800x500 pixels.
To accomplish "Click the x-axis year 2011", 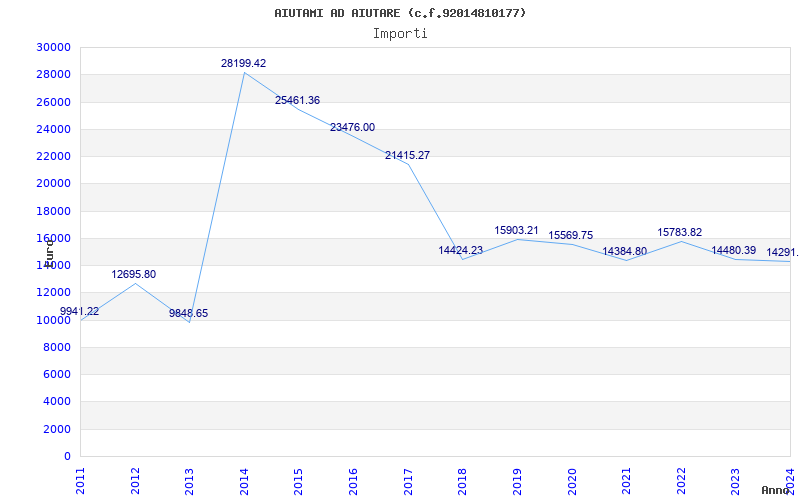I will click(x=80, y=481).
